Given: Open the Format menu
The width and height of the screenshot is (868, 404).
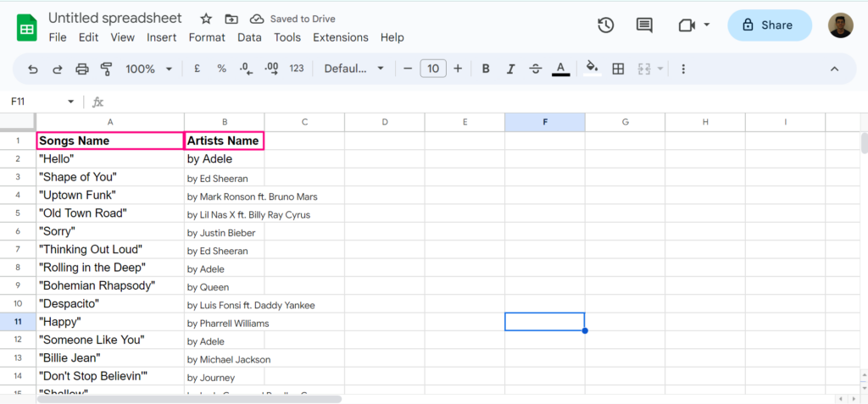Looking at the screenshot, I should click(207, 37).
